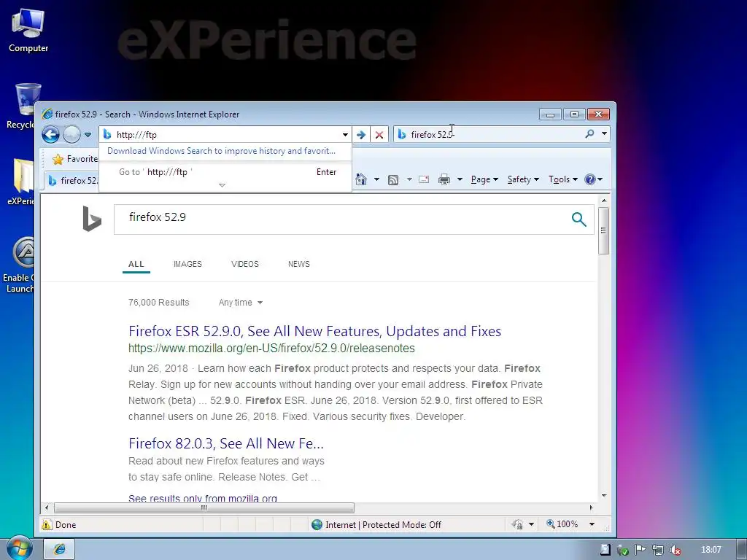Open the 'Firefox 82.0.3, See All New Fe...' result

tap(226, 443)
